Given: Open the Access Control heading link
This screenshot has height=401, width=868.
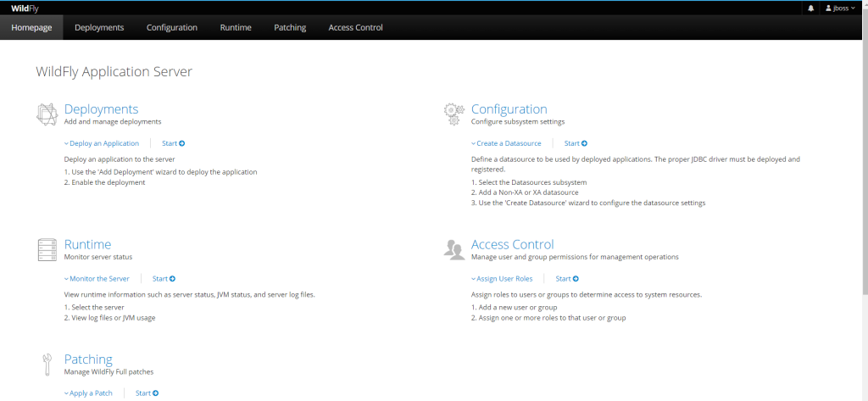Looking at the screenshot, I should click(x=512, y=244).
